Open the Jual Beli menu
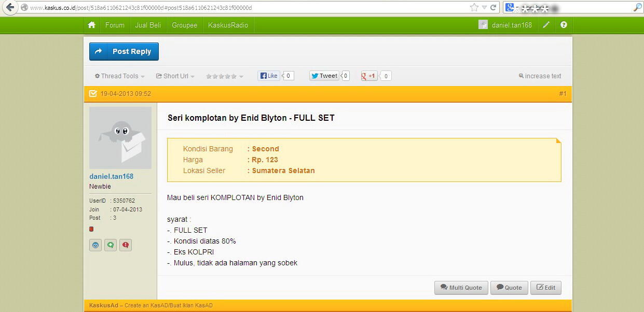The image size is (644, 312). pos(148,25)
